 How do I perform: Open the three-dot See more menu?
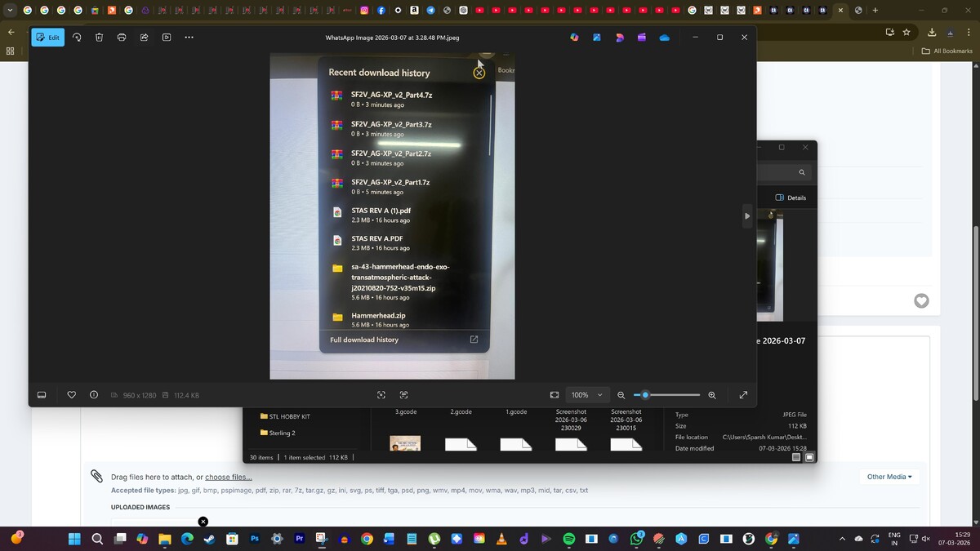coord(189,38)
